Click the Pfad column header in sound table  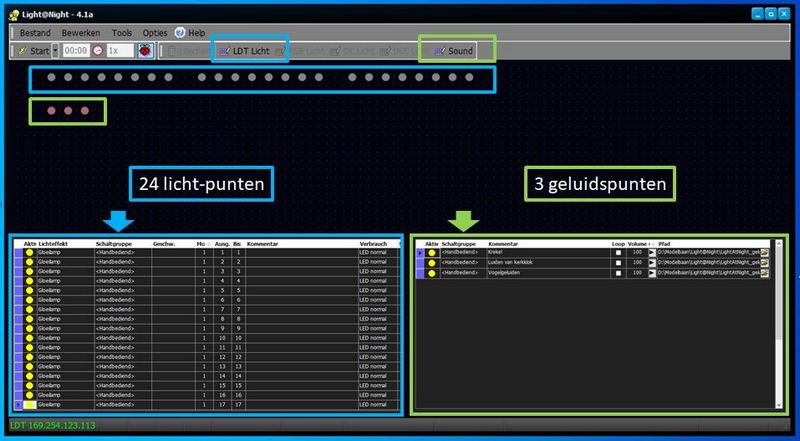click(x=713, y=244)
